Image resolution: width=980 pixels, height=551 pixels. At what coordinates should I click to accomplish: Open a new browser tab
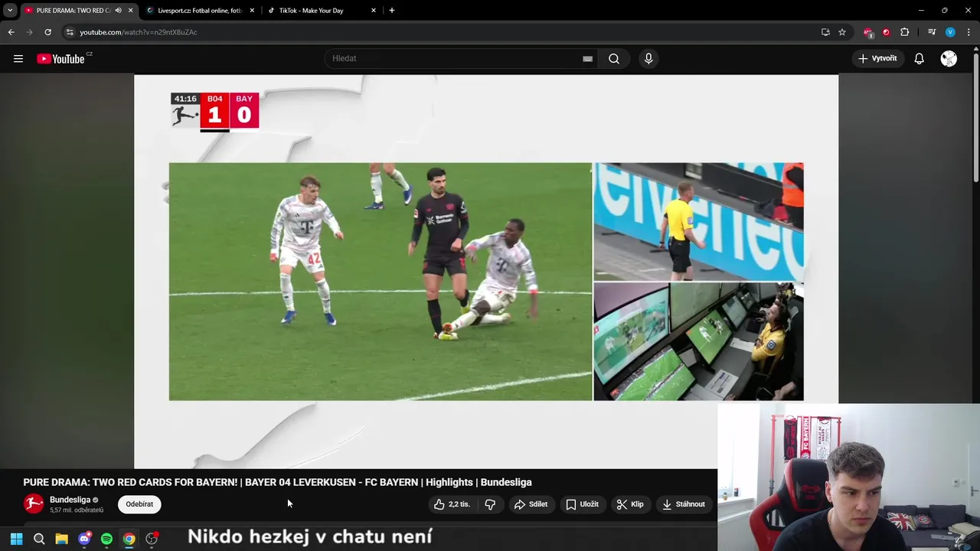tap(392, 11)
